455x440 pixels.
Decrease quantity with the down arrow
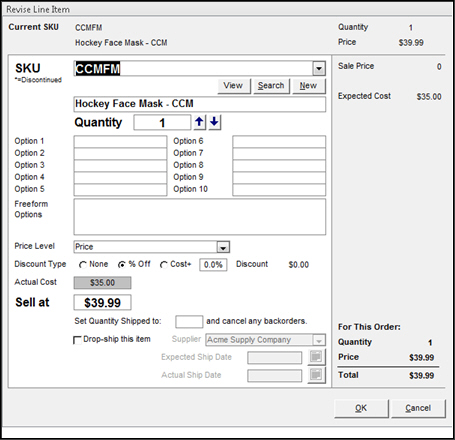215,122
